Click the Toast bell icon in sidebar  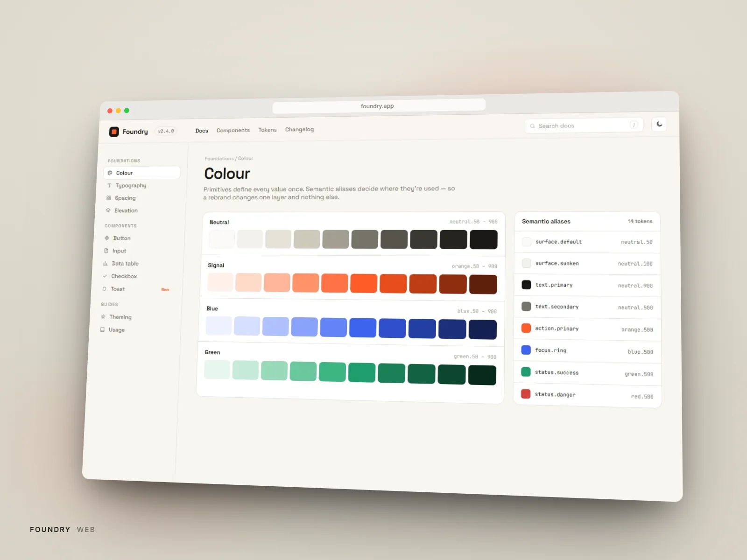coord(104,289)
